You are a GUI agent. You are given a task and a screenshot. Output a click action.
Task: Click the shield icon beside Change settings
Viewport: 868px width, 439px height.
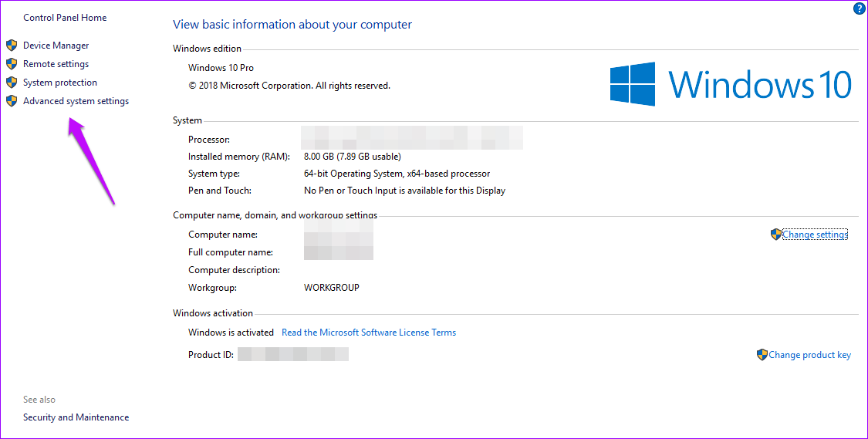tap(776, 235)
